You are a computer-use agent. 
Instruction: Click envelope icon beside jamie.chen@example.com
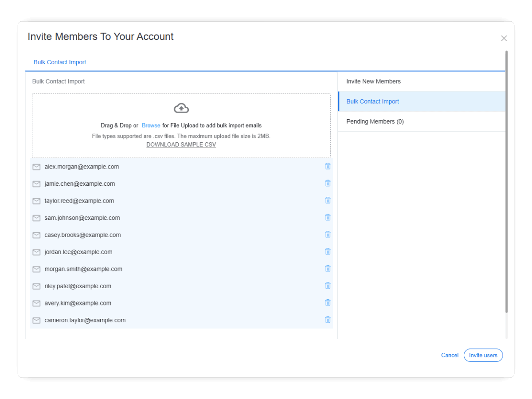tap(36, 184)
